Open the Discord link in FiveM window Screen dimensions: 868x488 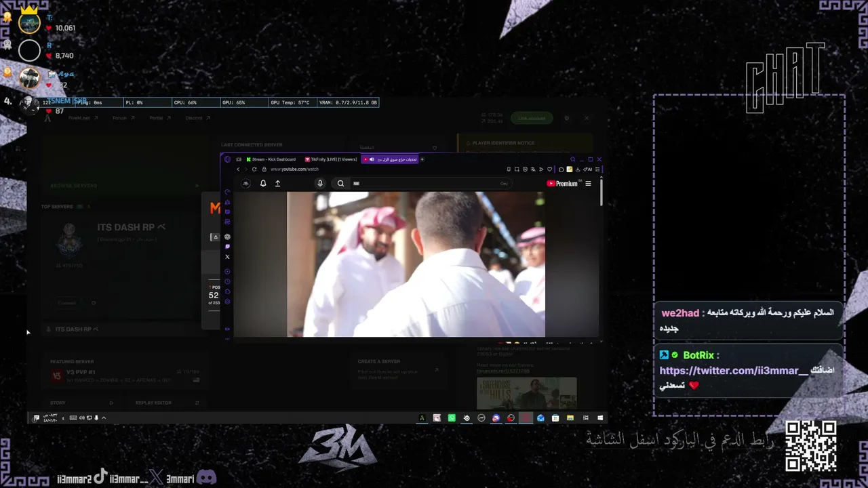pyautogui.click(x=197, y=118)
